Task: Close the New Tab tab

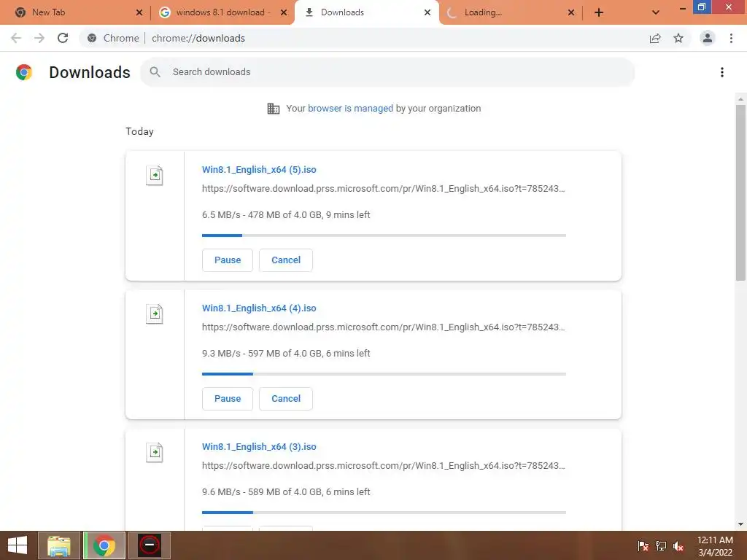Action: (139, 12)
